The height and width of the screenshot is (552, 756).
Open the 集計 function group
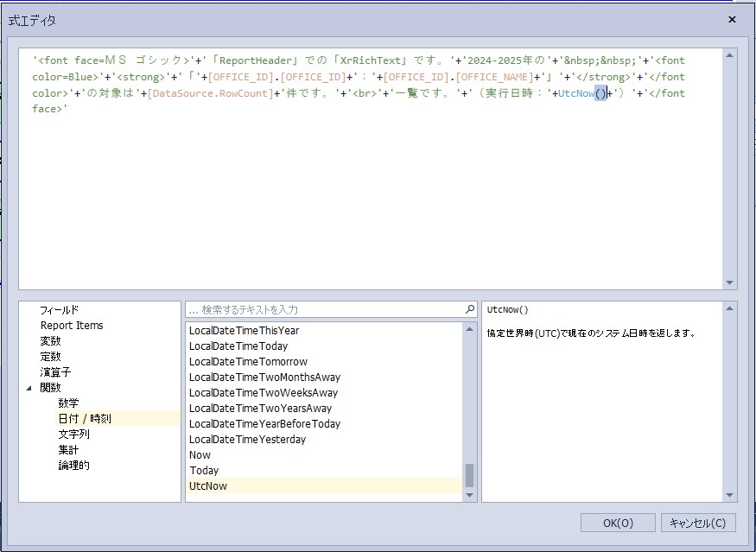pyautogui.click(x=68, y=450)
